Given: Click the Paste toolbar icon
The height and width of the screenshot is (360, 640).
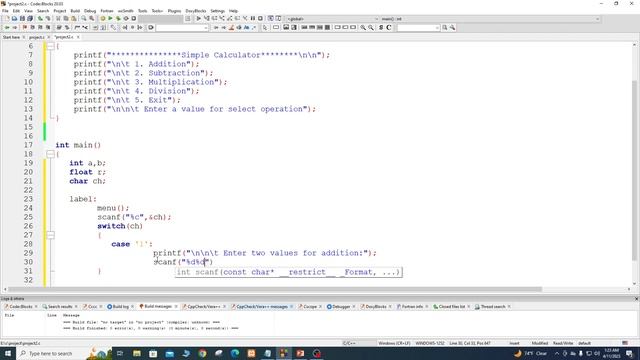Looking at the screenshot, I should click(x=73, y=19).
